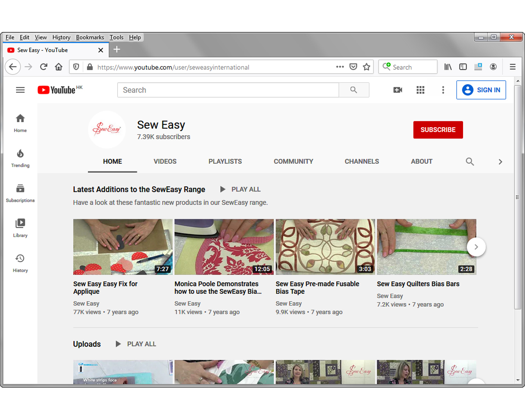Open the Firefox account icon
The height and width of the screenshot is (420, 525).
(x=493, y=67)
